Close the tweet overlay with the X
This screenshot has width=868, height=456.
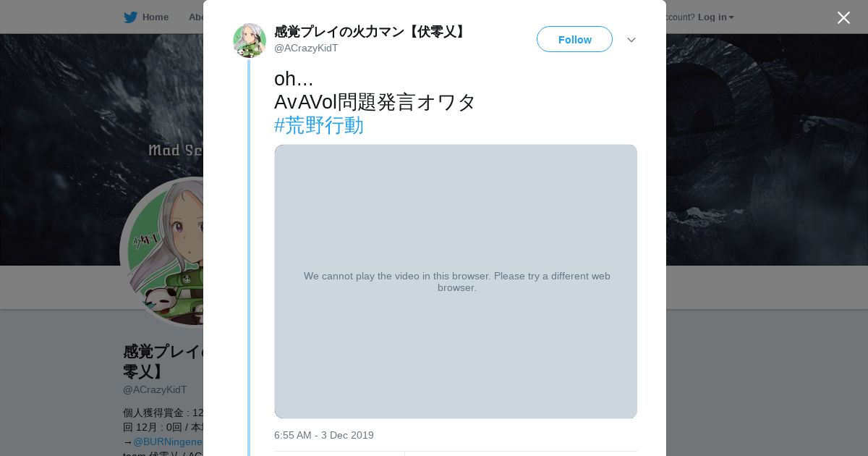click(843, 17)
